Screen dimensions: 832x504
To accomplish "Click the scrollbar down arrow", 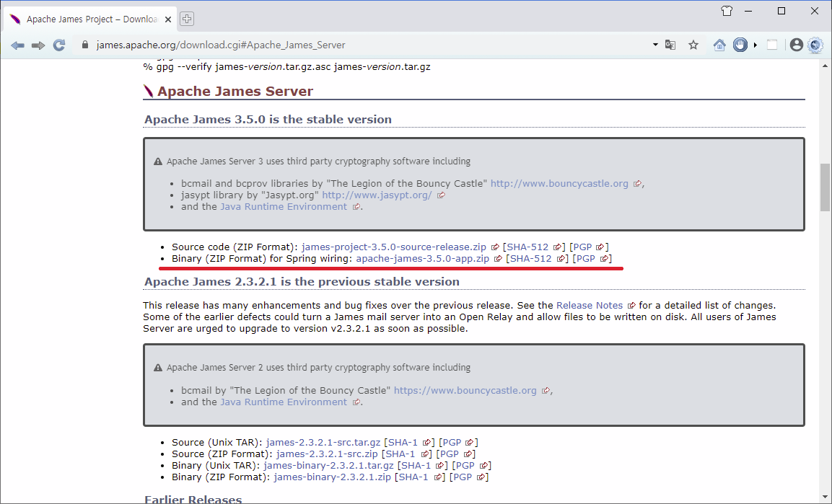I will 825,498.
